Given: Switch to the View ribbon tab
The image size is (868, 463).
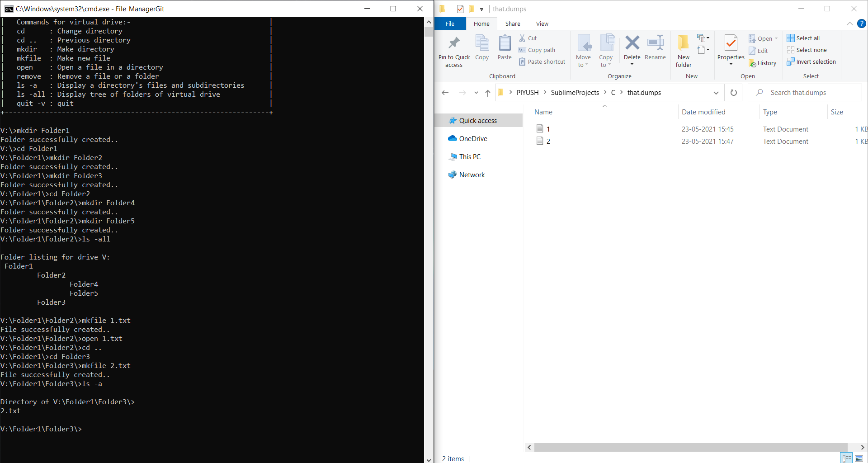Looking at the screenshot, I should 542,24.
